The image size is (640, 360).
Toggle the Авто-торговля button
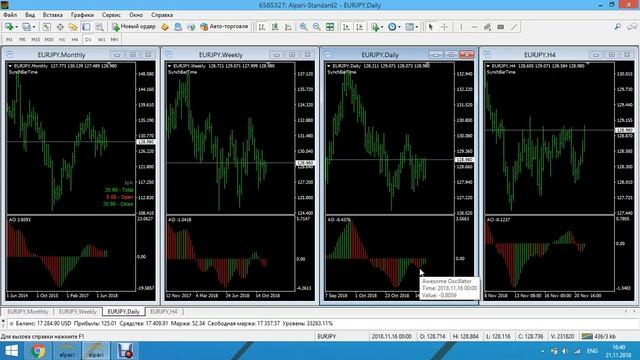tap(224, 27)
